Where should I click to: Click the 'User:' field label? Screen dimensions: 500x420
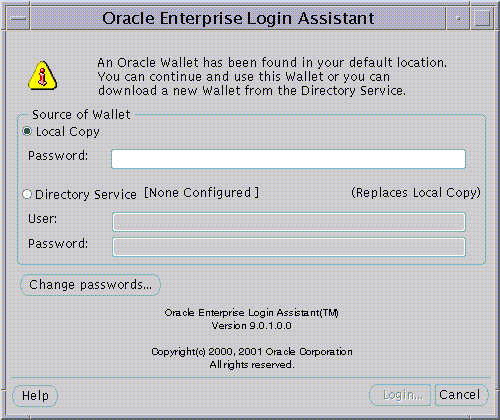pyautogui.click(x=42, y=219)
